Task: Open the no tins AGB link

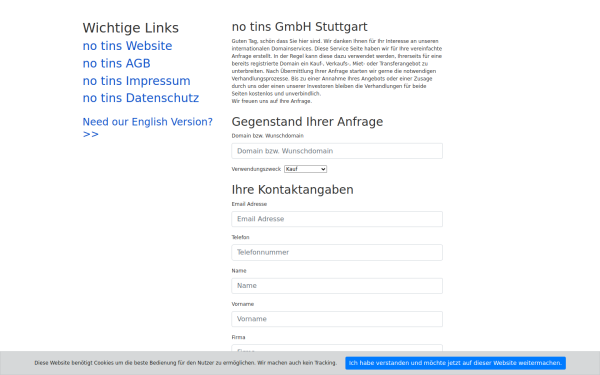Action: (117, 64)
